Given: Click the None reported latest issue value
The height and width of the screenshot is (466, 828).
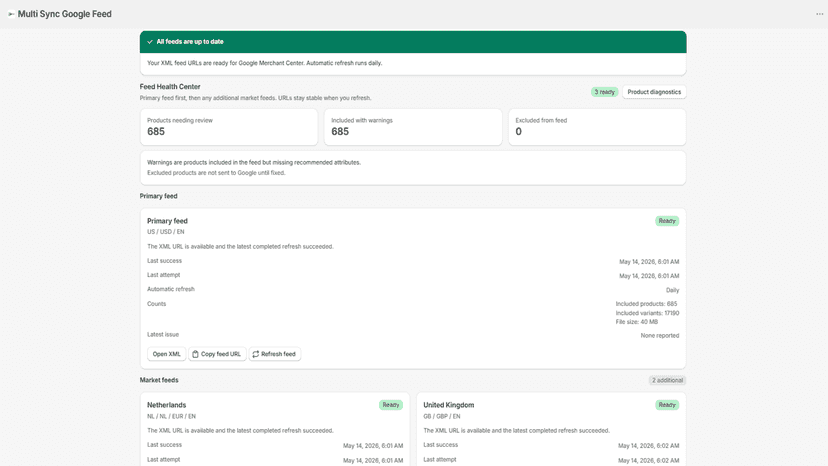Looking at the screenshot, I should (x=660, y=335).
